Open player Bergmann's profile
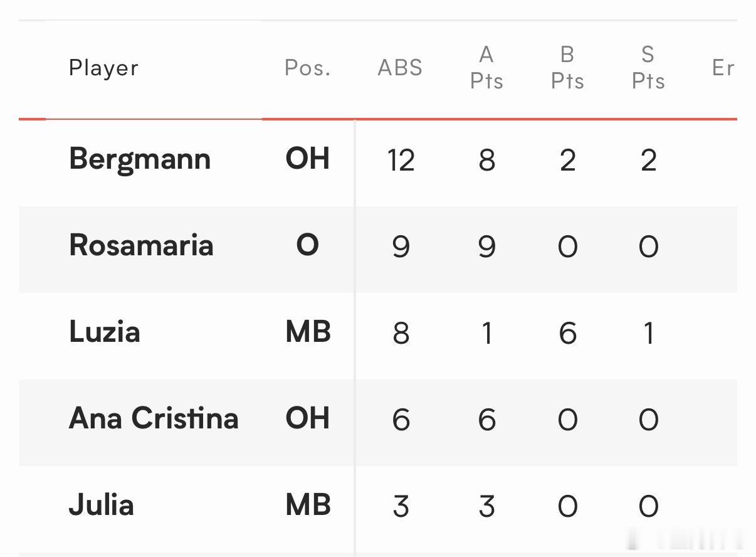Screen dimensions: 756x557 (140, 159)
